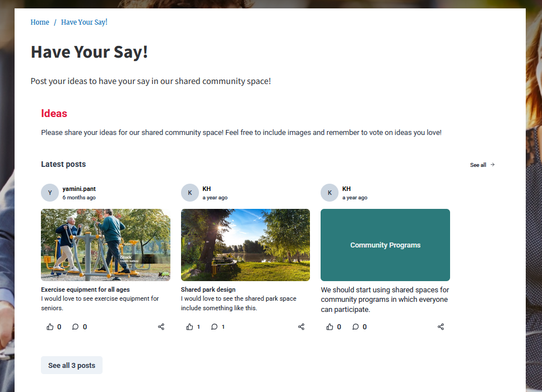Open the See all link
This screenshot has height=392, width=542.
tap(477, 165)
